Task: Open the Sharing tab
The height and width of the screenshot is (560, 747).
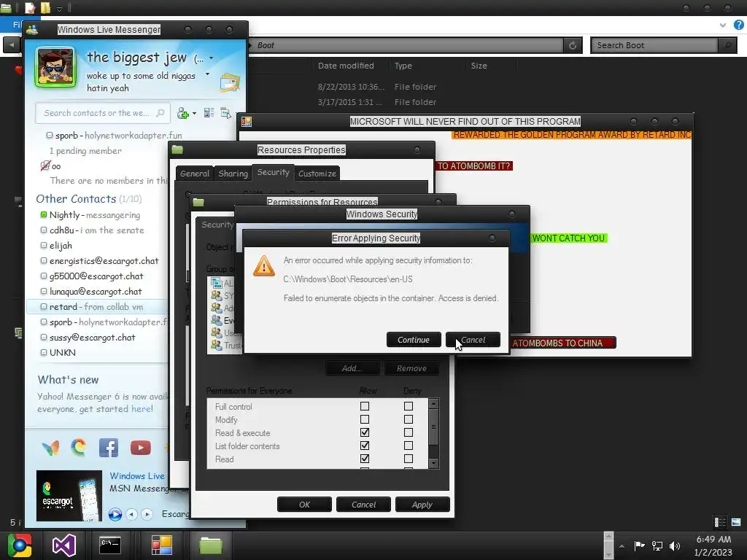Action: click(x=233, y=174)
